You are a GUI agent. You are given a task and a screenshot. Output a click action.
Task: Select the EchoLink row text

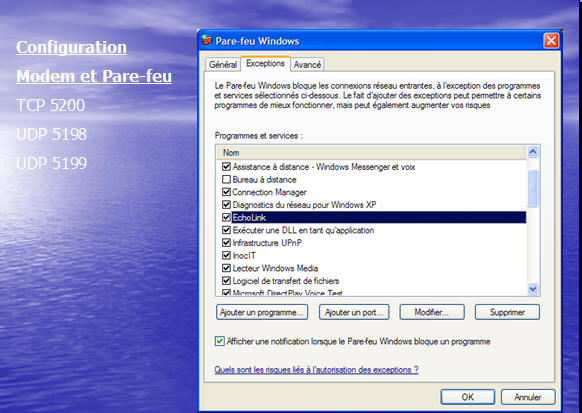click(249, 217)
